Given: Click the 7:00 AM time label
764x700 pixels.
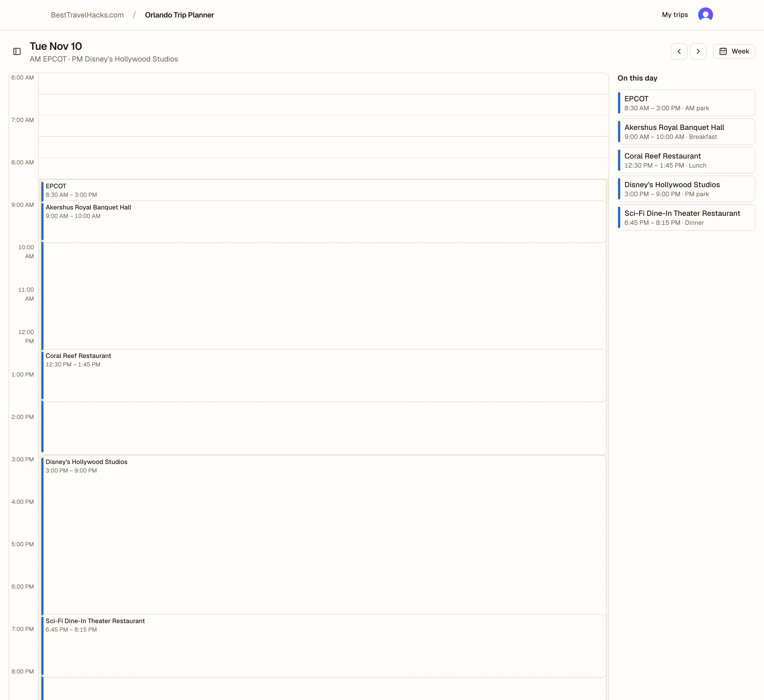Looking at the screenshot, I should pyautogui.click(x=22, y=120).
